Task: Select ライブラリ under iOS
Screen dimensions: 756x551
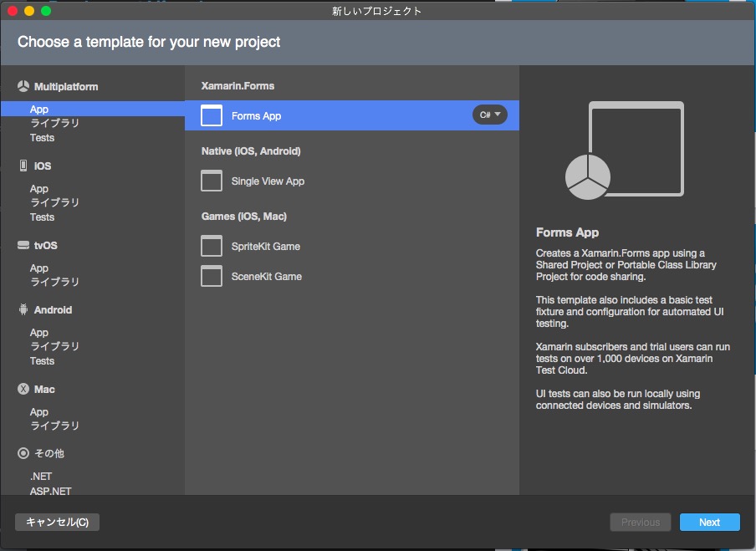Action: coord(54,202)
